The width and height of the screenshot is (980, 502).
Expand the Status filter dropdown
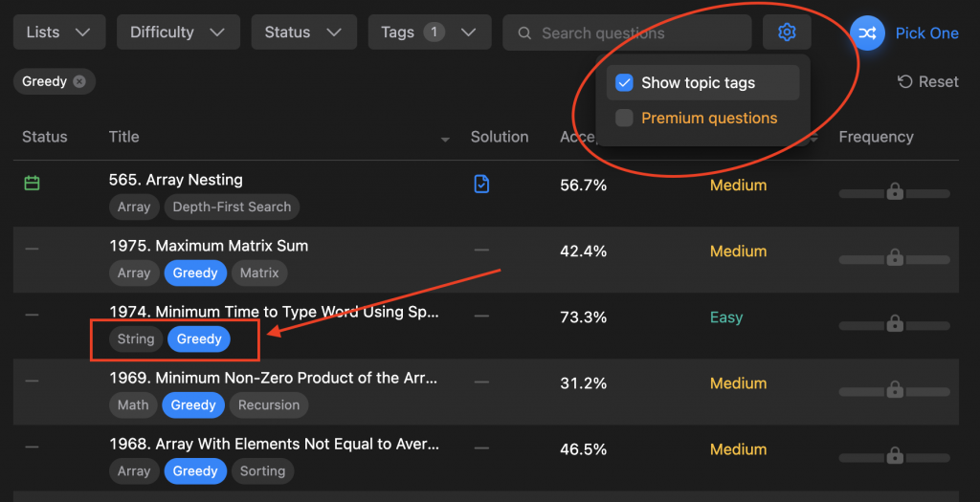tap(302, 33)
